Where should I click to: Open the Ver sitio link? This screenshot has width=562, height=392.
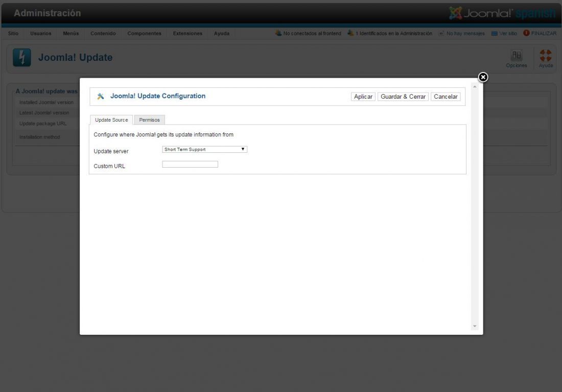tap(508, 33)
